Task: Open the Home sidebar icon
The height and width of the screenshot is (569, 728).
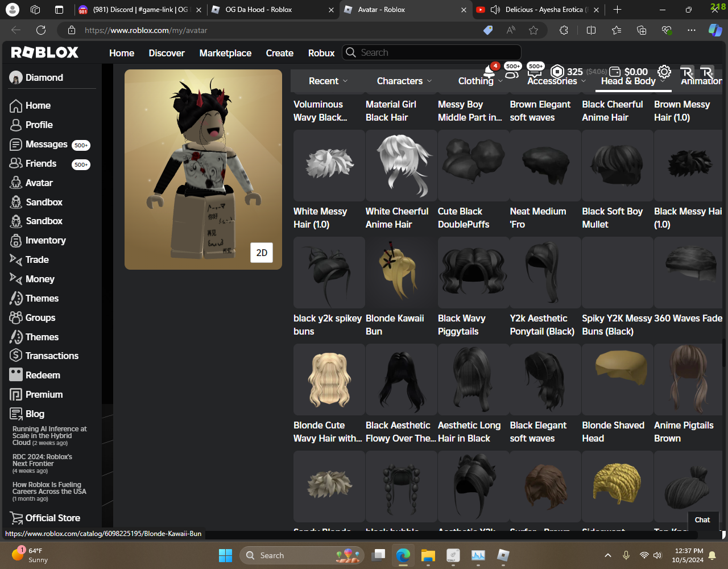Action: 16,106
